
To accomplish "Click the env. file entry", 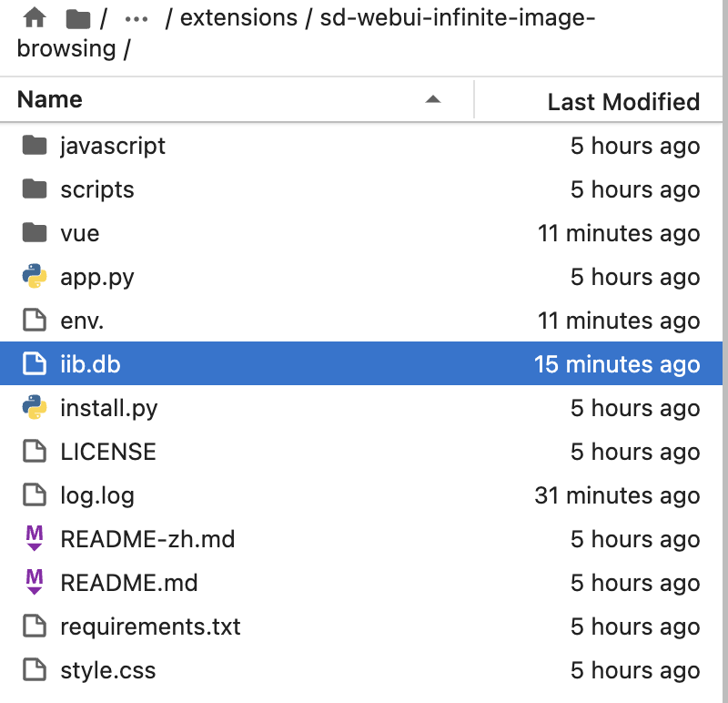I will (82, 321).
